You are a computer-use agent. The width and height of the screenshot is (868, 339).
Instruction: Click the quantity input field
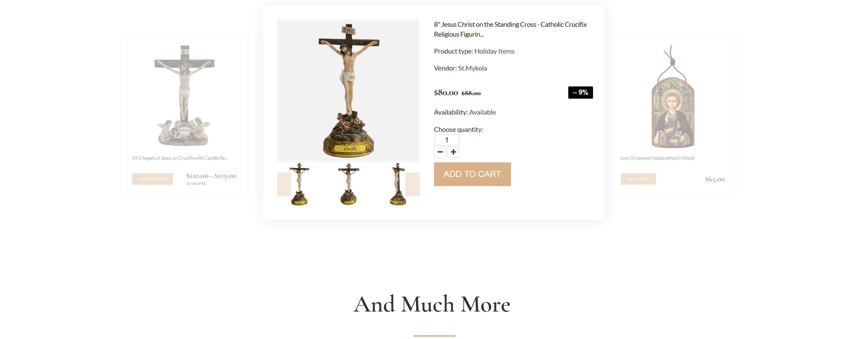coord(447,140)
